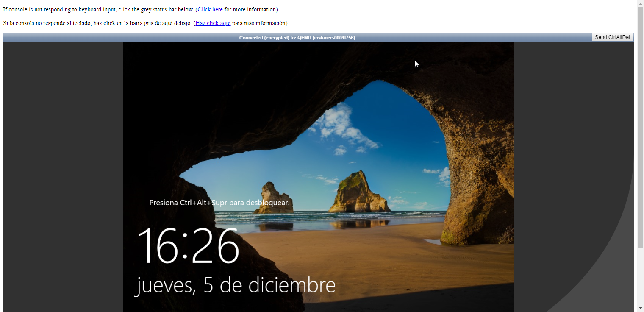Click the scrollbar track below the thumb

pyautogui.click(x=640, y=276)
